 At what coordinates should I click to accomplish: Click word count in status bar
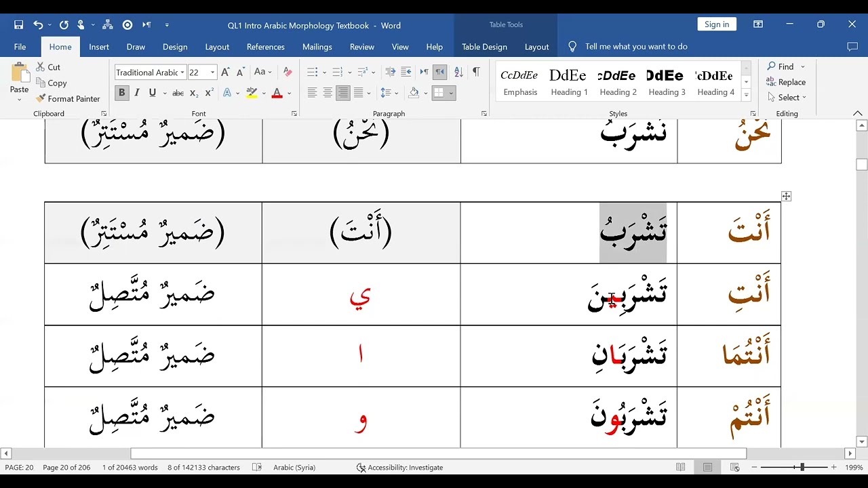[130, 467]
